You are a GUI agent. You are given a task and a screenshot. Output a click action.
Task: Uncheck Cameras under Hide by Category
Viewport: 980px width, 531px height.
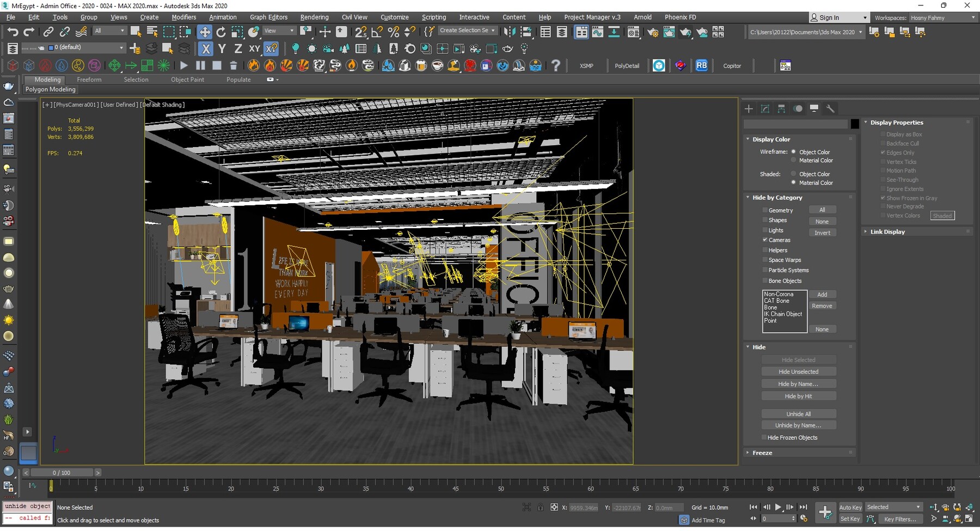[x=765, y=240]
